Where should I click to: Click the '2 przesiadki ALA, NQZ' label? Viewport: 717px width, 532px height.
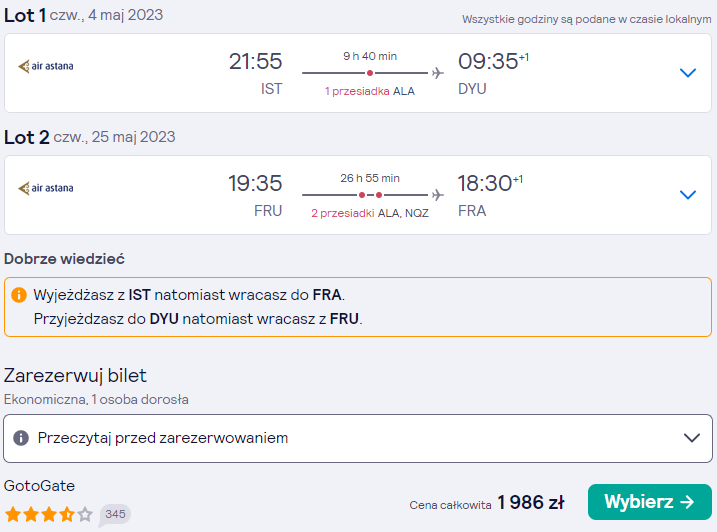[369, 213]
